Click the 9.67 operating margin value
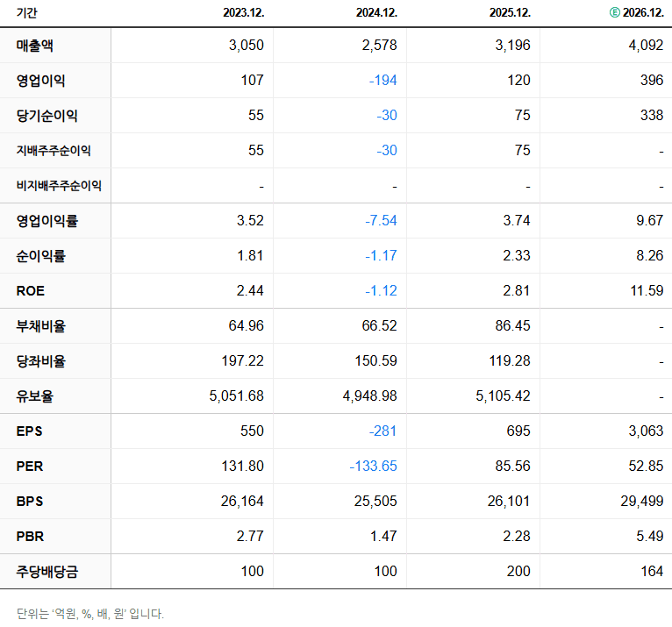Image resolution: width=672 pixels, height=627 pixels. (x=650, y=221)
